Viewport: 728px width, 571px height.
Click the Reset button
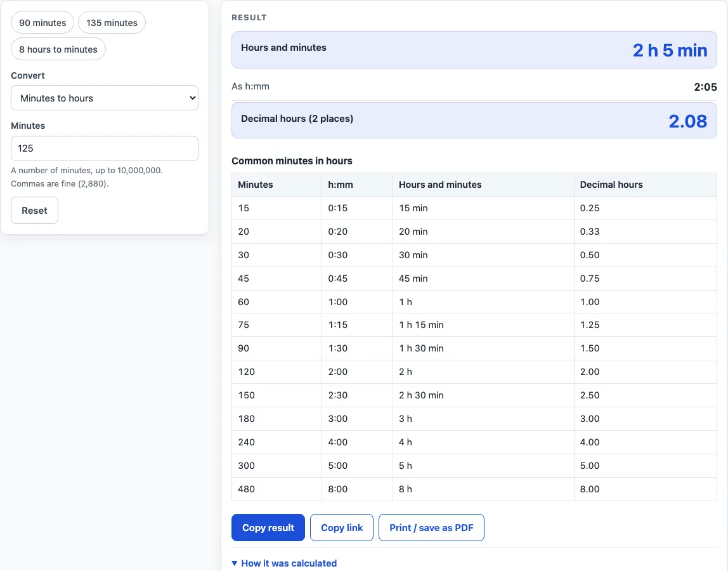coord(34,211)
